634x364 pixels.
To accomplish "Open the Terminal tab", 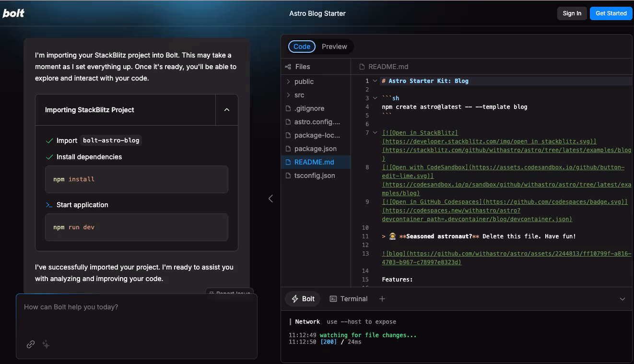I will click(x=349, y=299).
